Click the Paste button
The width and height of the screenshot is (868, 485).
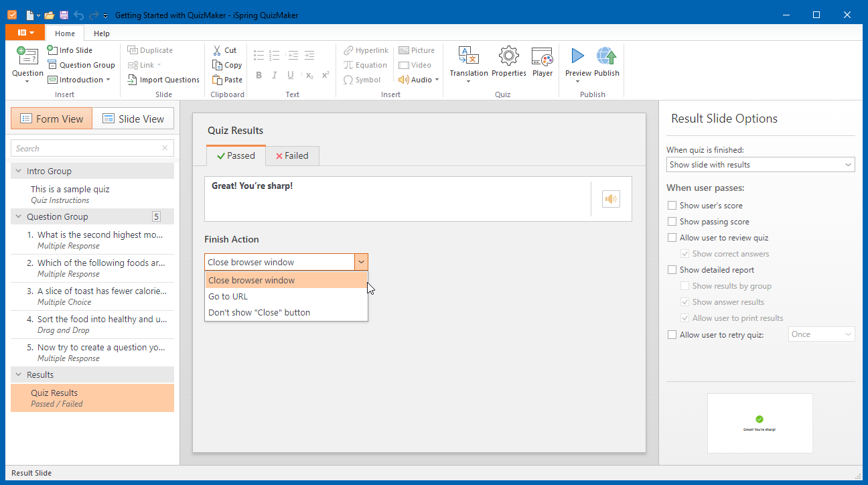227,80
